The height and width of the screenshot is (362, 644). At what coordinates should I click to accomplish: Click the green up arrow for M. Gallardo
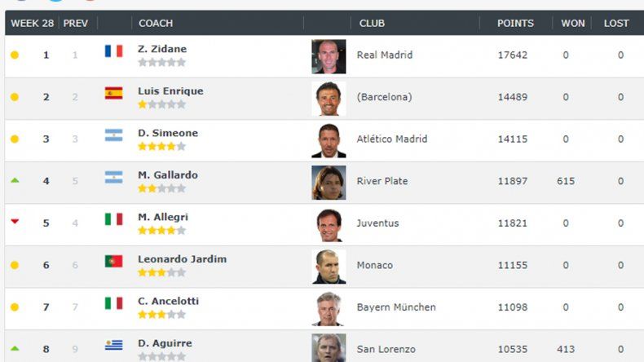14,180
